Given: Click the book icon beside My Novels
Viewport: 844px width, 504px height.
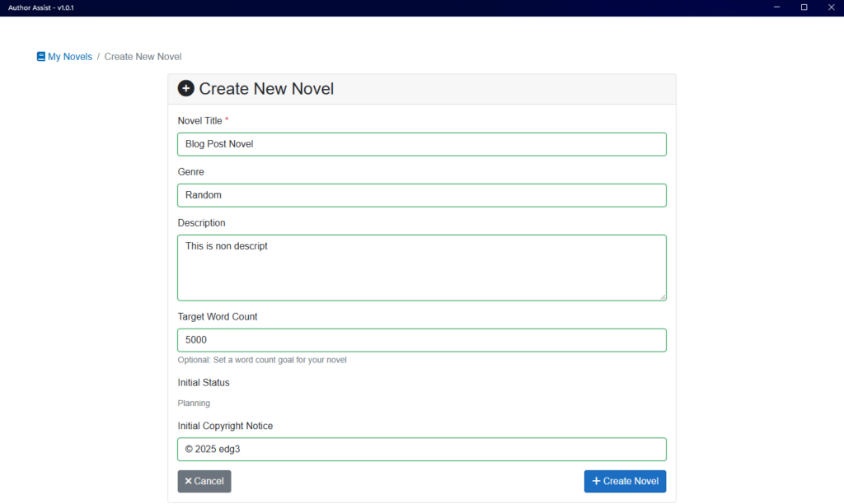Looking at the screenshot, I should [x=41, y=57].
